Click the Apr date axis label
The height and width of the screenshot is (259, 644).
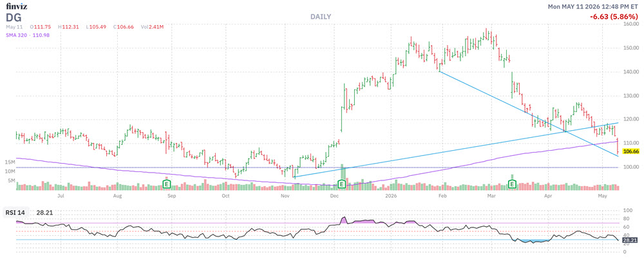[547, 197]
